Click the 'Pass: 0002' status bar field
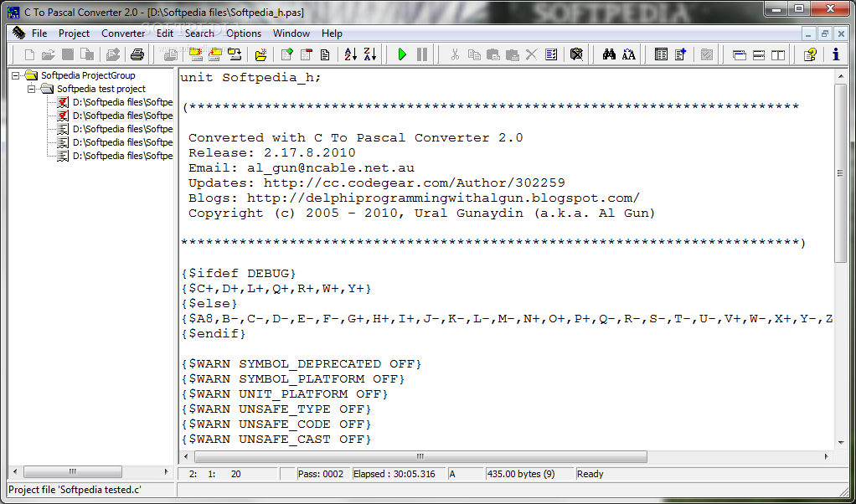 pos(321,474)
